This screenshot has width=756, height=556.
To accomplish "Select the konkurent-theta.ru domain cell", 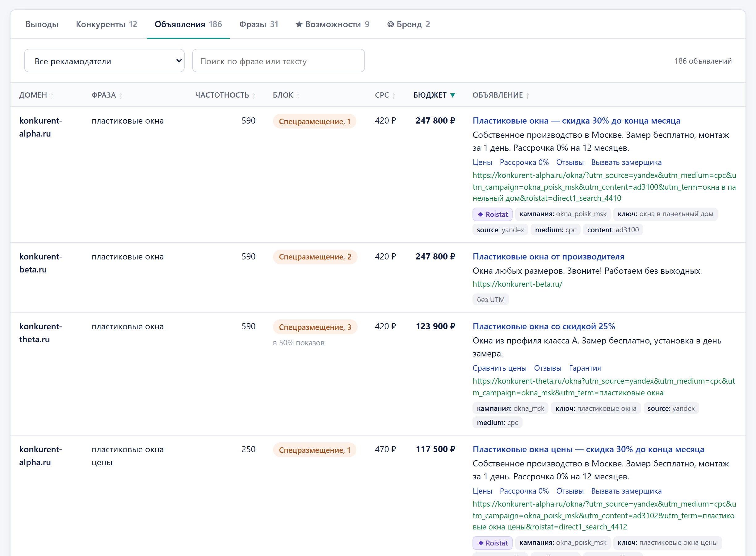I will pos(40,333).
